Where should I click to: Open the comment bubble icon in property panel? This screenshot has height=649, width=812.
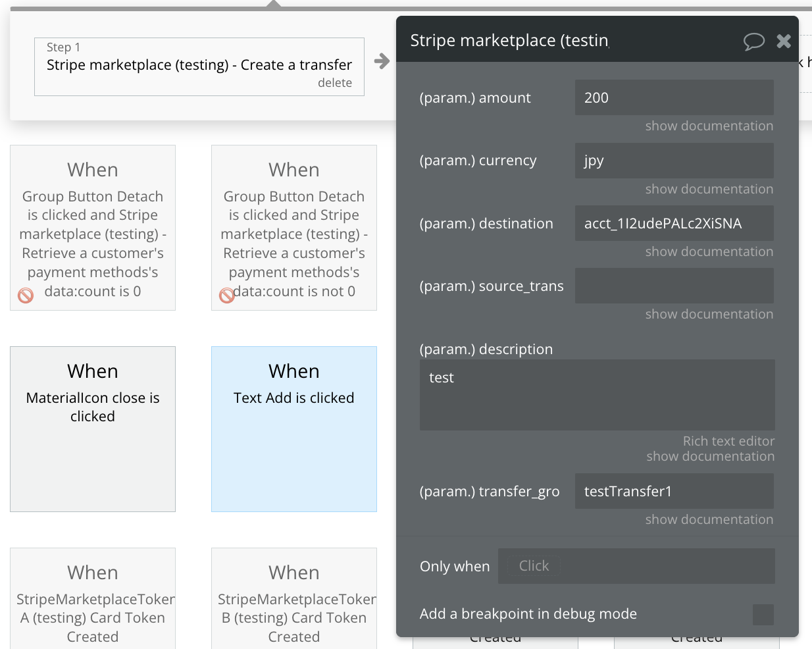coord(753,41)
